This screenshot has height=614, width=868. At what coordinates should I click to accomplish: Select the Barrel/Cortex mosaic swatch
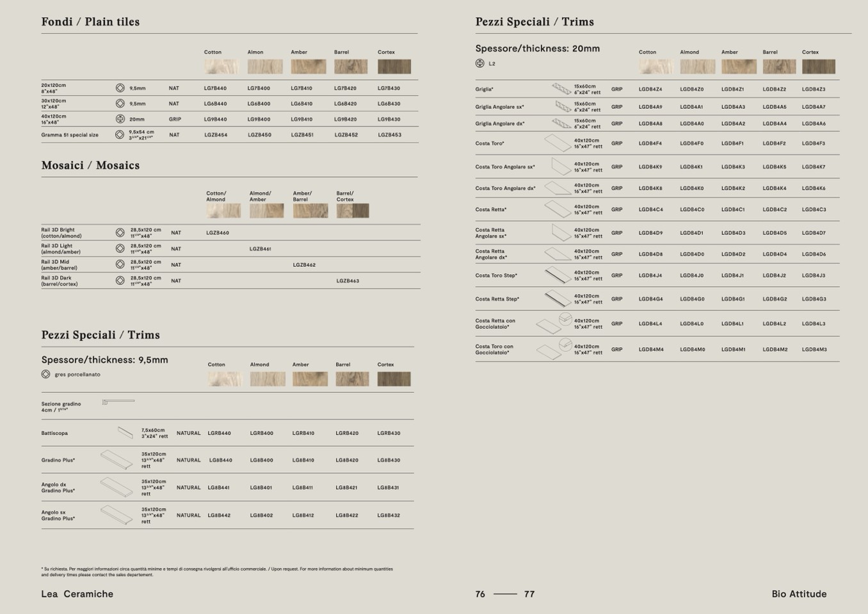tap(353, 211)
